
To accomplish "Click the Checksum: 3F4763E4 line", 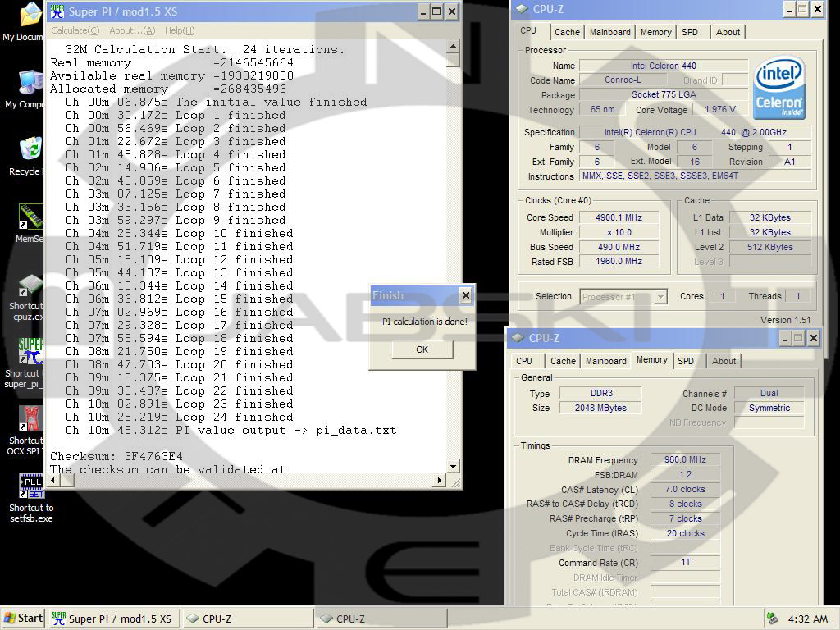I will pyautogui.click(x=116, y=456).
